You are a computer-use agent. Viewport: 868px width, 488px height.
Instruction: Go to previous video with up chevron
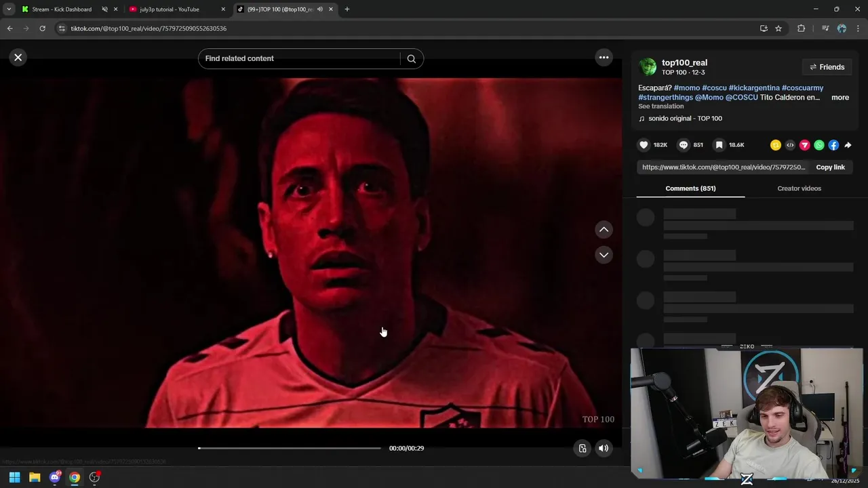coord(604,230)
